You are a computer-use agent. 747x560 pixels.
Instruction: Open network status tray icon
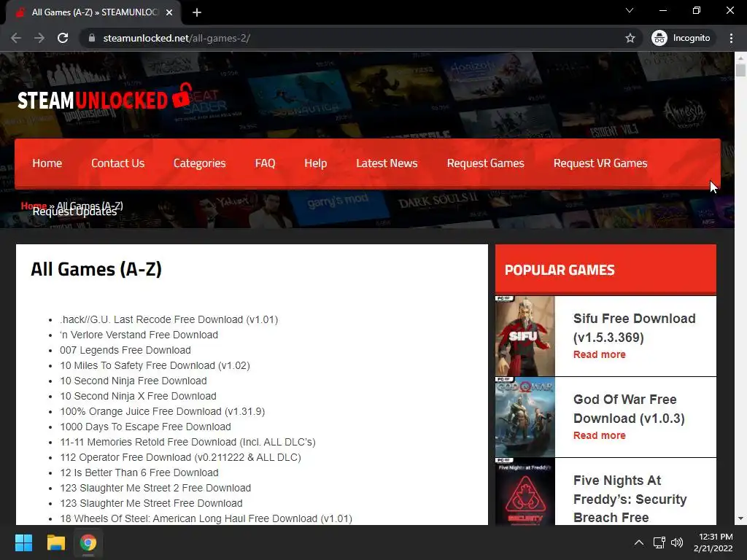pos(659,542)
